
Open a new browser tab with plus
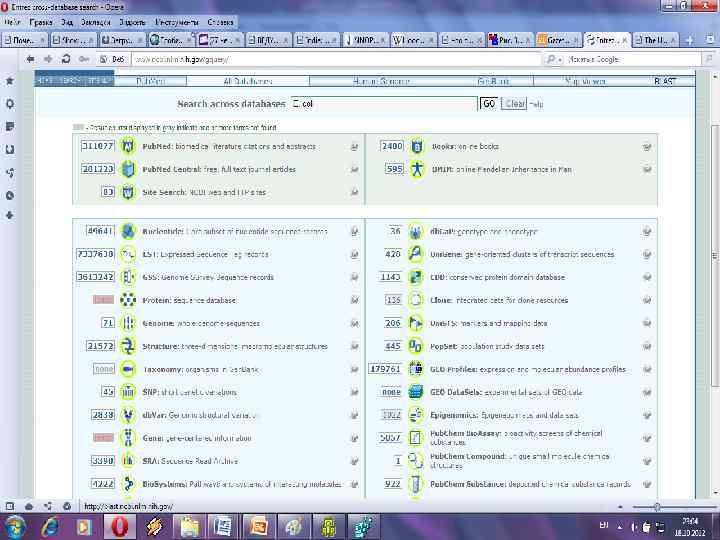tap(689, 40)
